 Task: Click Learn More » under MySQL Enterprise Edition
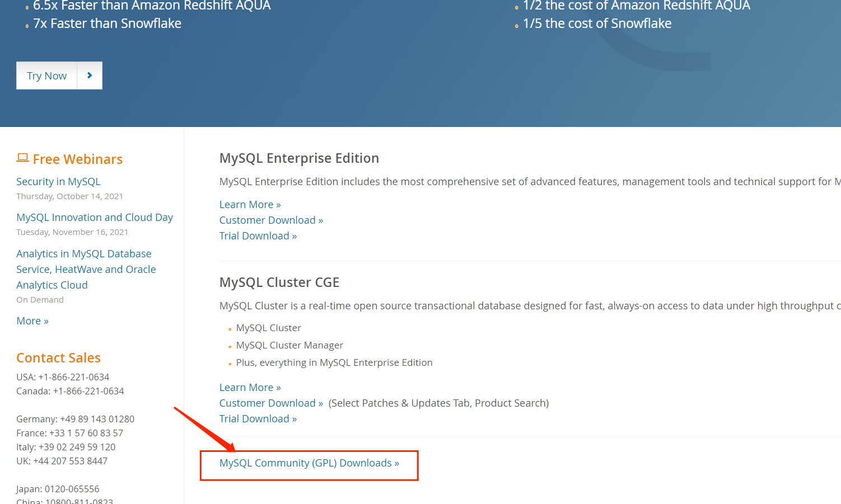[250, 205]
